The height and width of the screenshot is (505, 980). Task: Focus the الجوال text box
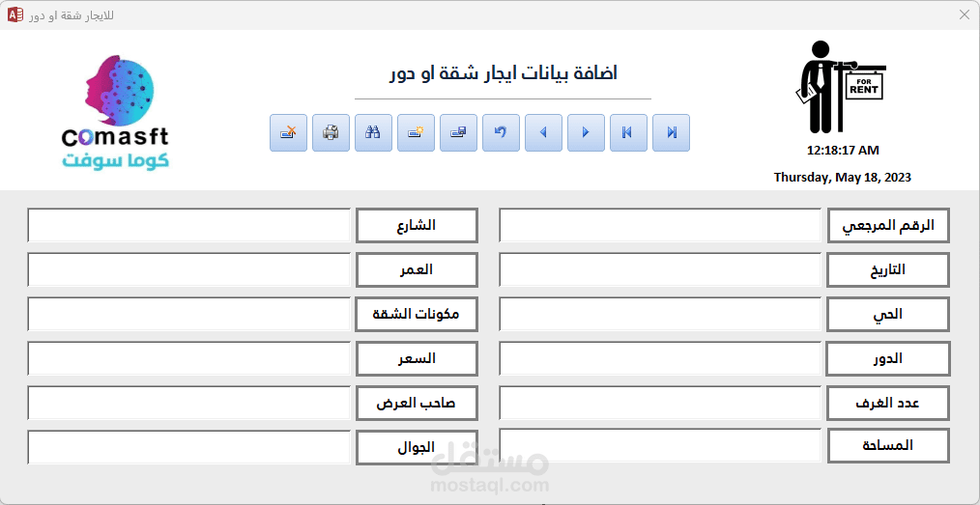click(188, 447)
